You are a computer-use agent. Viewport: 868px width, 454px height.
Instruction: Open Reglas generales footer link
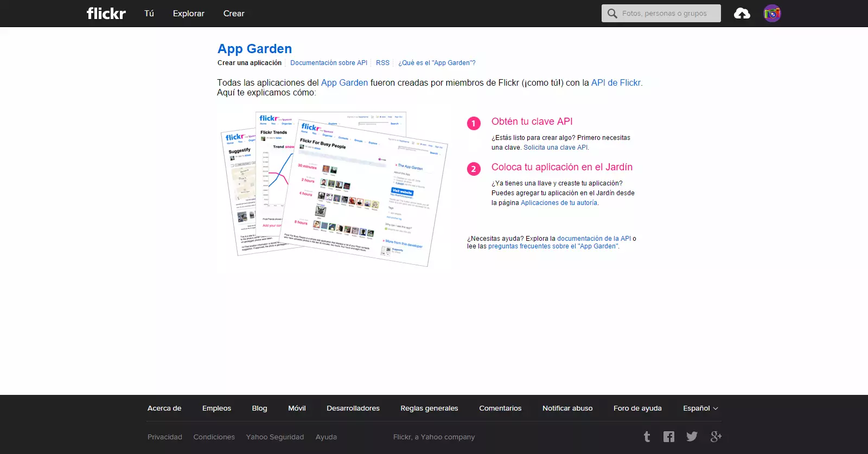click(429, 408)
